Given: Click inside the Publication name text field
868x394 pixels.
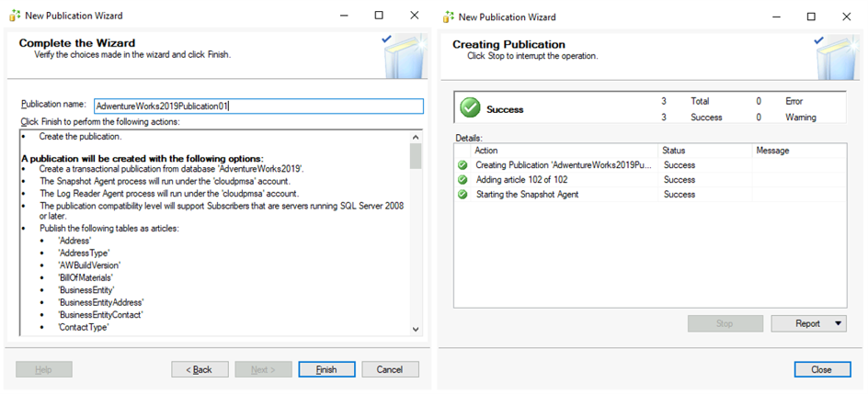Looking at the screenshot, I should 257,106.
